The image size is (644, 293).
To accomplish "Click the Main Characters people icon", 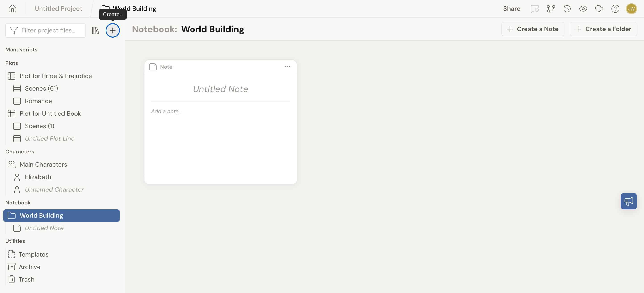I will 11,164.
